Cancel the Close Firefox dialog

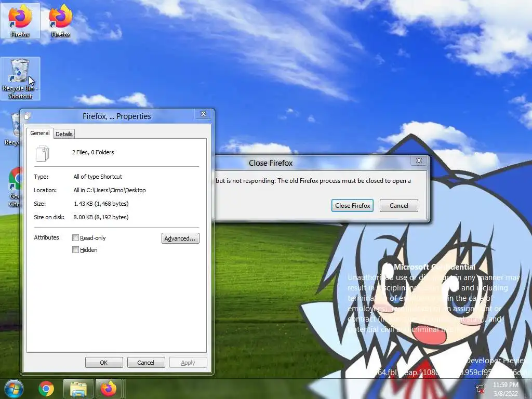399,206
